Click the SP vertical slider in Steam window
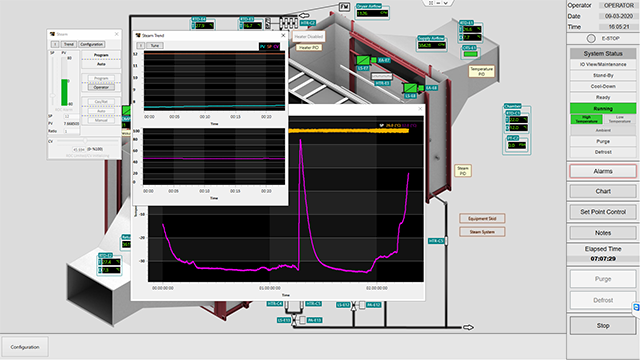 52,80
